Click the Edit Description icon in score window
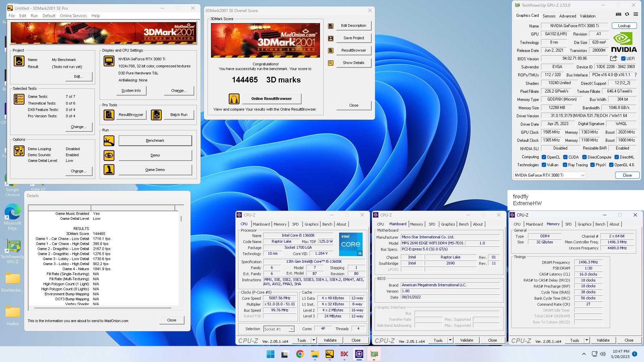The height and width of the screenshot is (362, 644). point(331,26)
